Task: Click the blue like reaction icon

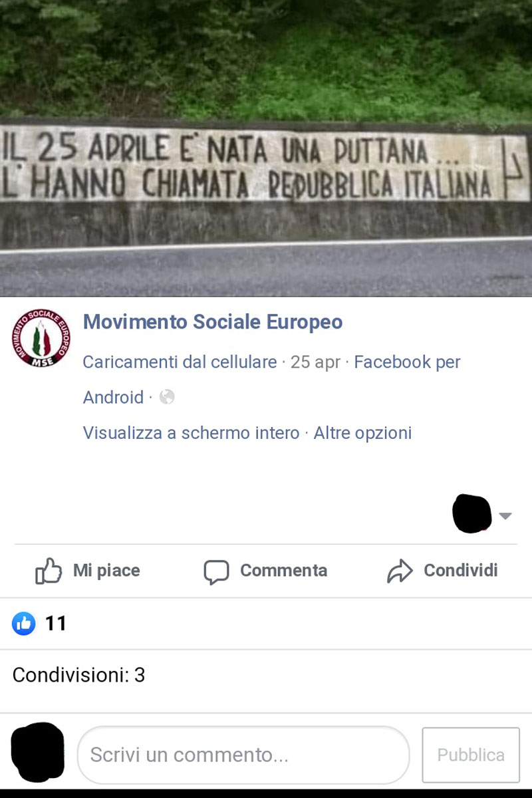Action: (23, 623)
